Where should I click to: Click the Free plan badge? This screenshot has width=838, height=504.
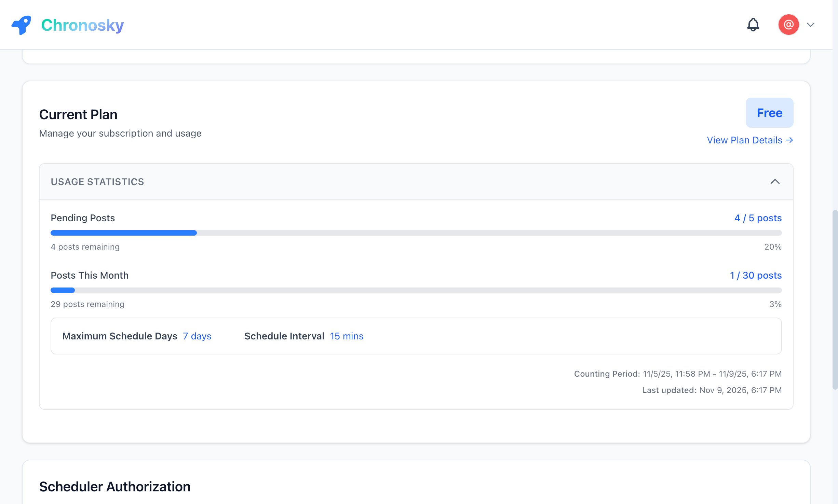tap(769, 113)
